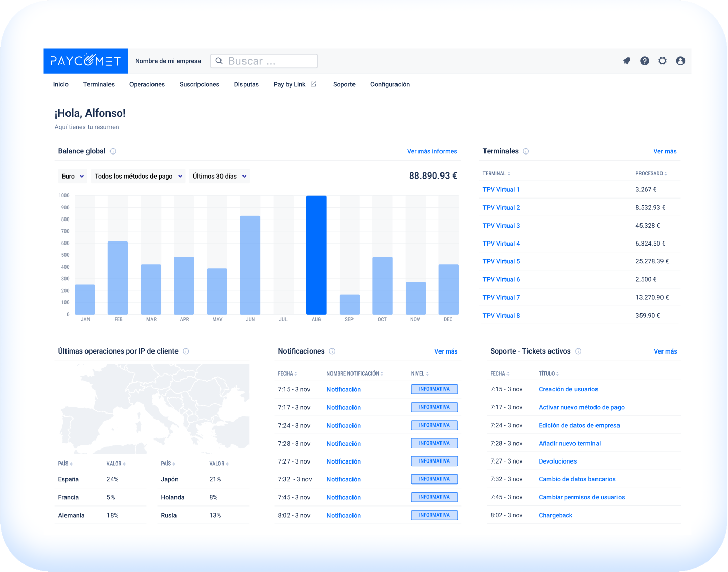Viewport: 728px width, 572px height.
Task: Open the tag icon in top bar
Action: click(626, 61)
